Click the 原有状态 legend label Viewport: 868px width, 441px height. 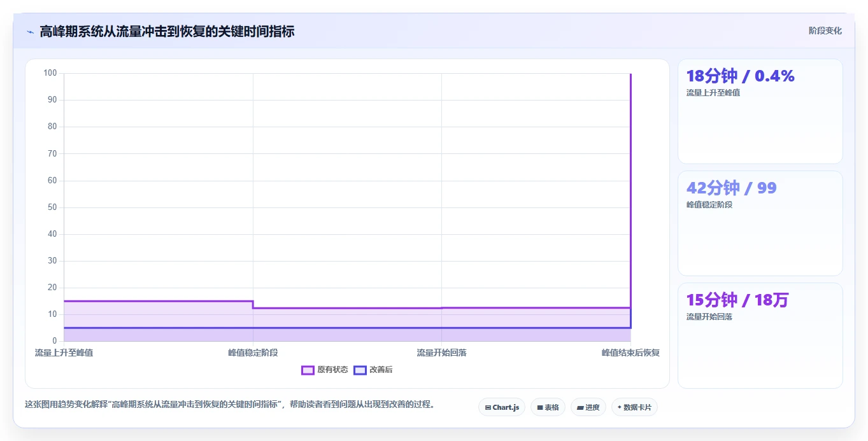coord(332,370)
